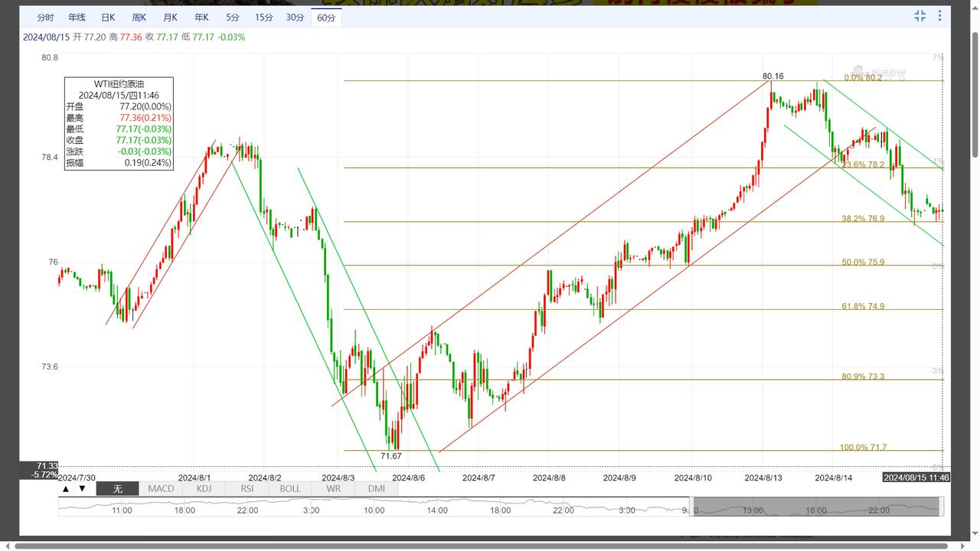Select the active 60分 interval tab
This screenshot has height=551, width=980.
point(326,17)
